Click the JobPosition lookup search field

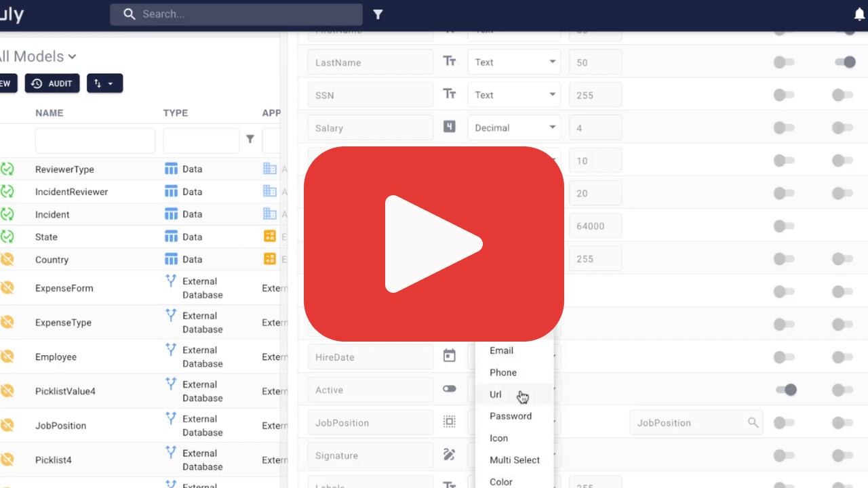click(x=696, y=422)
